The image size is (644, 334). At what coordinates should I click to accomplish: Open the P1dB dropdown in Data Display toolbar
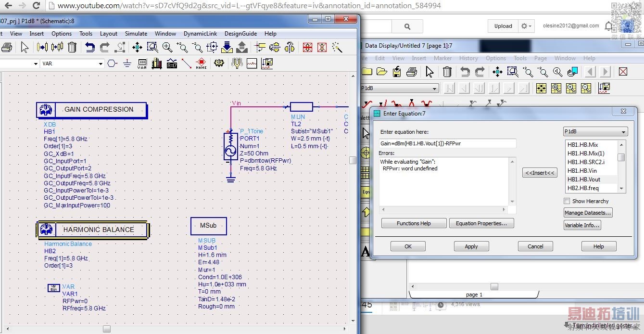(x=399, y=89)
